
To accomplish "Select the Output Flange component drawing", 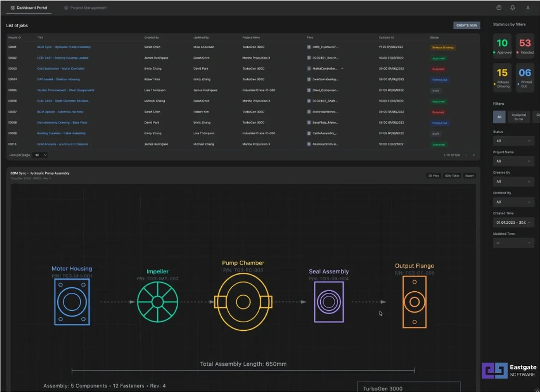I will [x=414, y=302].
